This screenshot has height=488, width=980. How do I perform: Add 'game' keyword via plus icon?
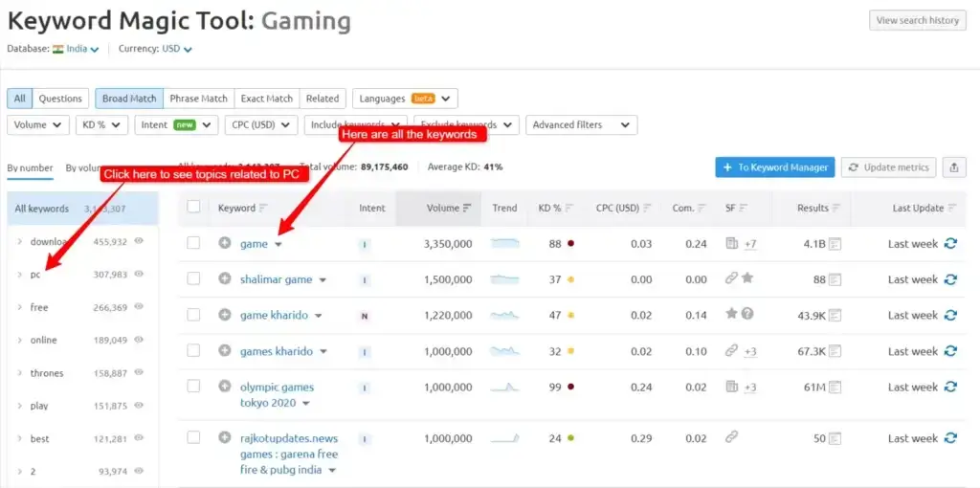[x=224, y=243]
